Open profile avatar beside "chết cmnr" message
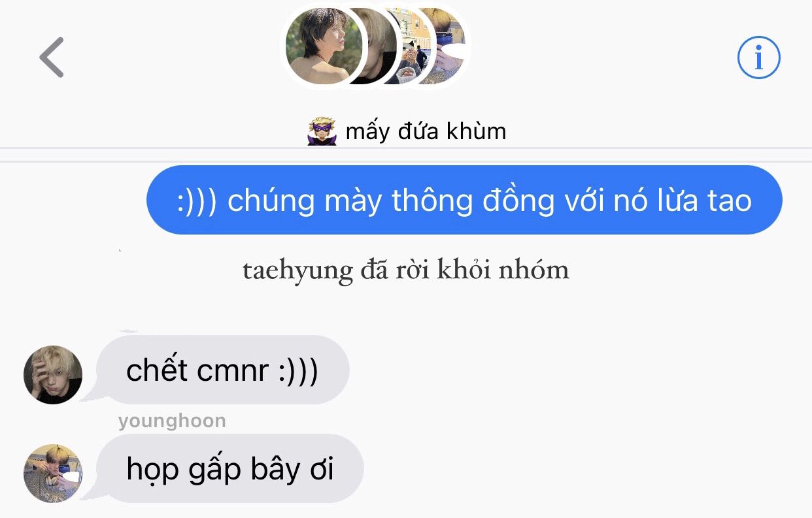This screenshot has height=518, width=812. pos(53,375)
